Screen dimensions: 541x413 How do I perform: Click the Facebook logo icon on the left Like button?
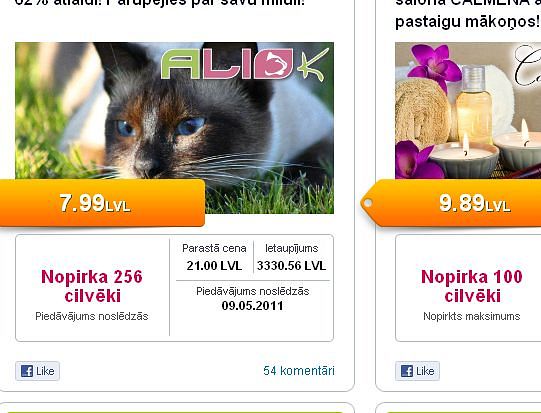pos(27,371)
